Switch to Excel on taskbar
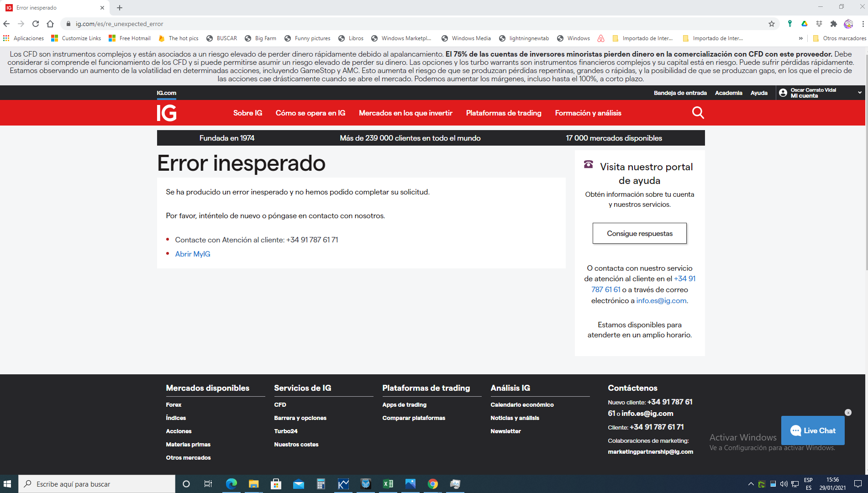 [x=388, y=484]
